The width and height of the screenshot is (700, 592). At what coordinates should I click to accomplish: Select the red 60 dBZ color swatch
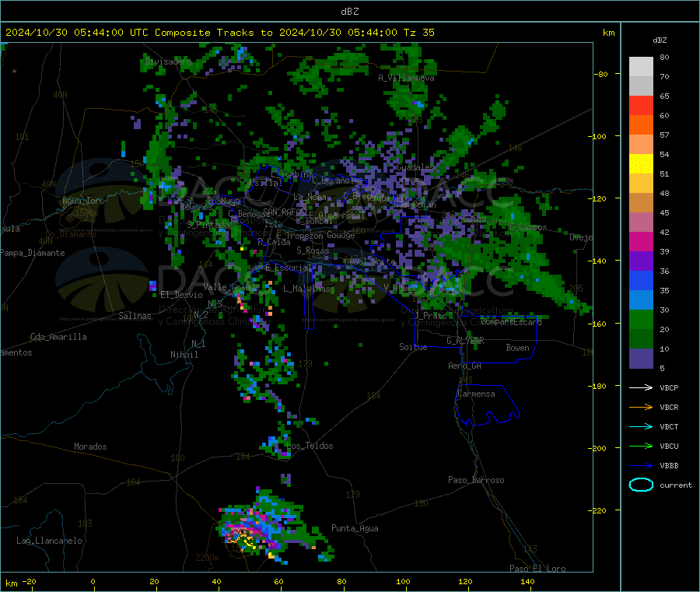coord(641,105)
